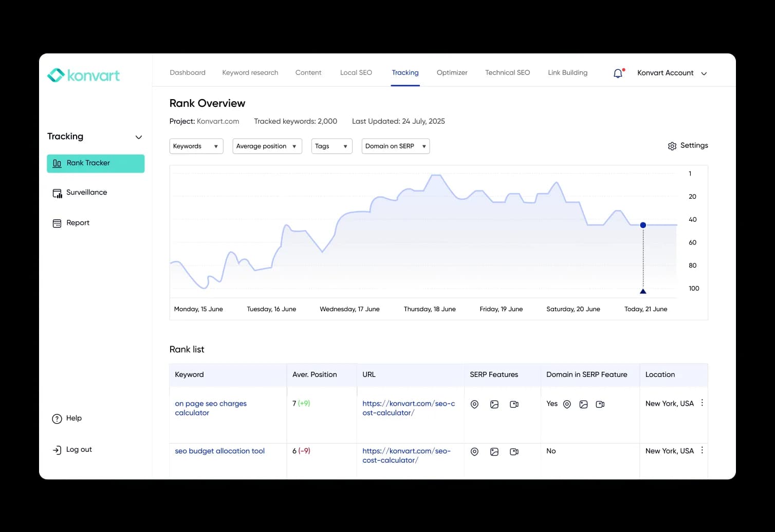Open the Technical SEO tab

508,73
